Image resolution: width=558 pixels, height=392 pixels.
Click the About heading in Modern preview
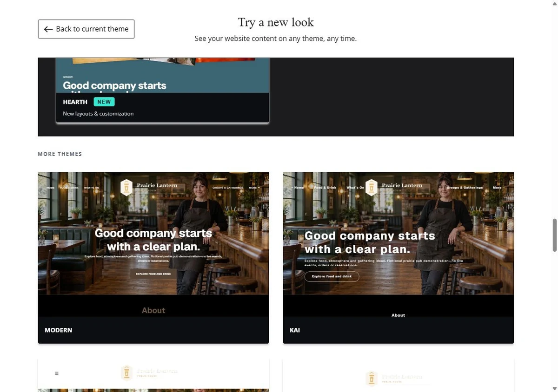point(153,310)
